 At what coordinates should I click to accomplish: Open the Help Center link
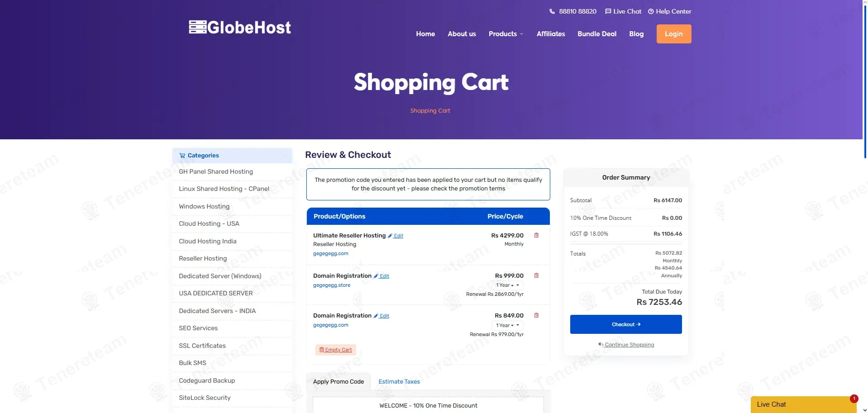670,11
